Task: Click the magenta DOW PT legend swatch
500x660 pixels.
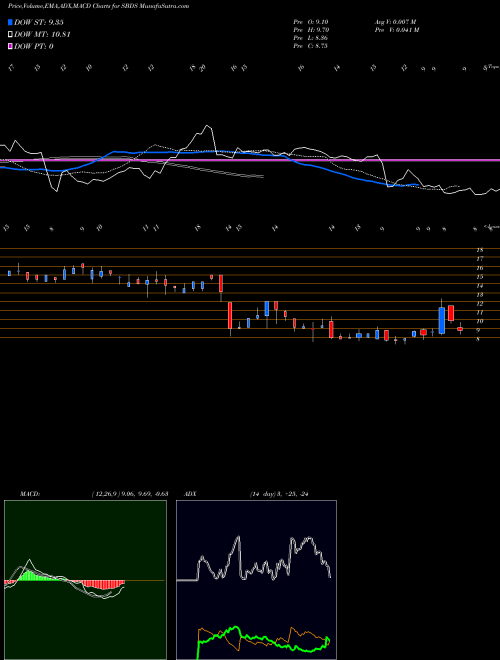Action: (10, 46)
